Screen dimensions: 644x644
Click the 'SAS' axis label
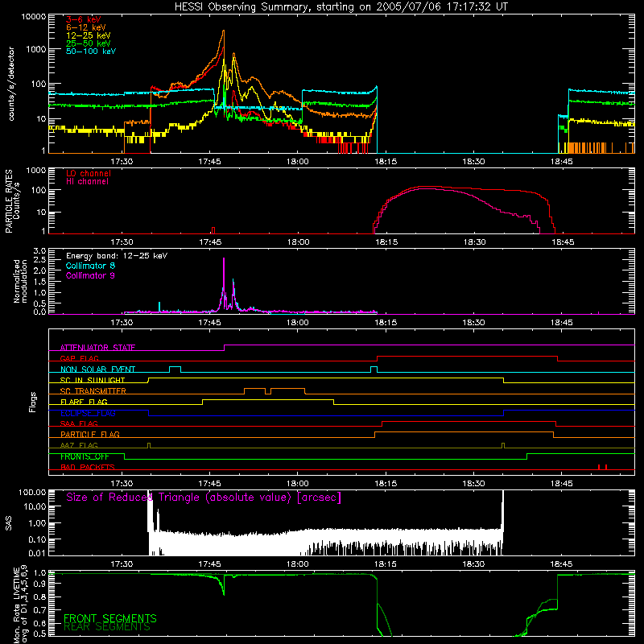(9, 522)
